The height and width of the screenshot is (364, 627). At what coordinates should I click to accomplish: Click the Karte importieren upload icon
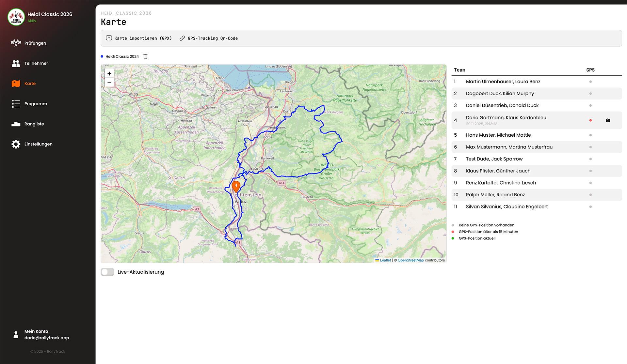point(109,38)
